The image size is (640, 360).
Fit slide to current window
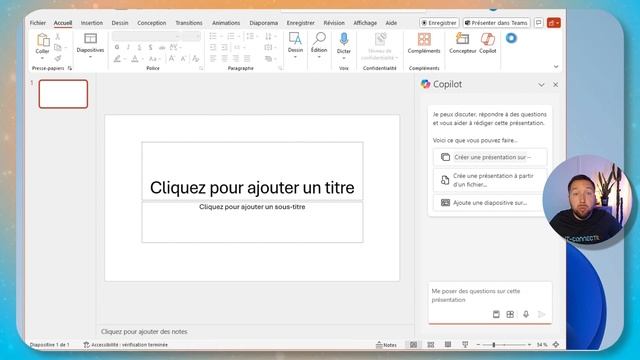[x=556, y=344]
